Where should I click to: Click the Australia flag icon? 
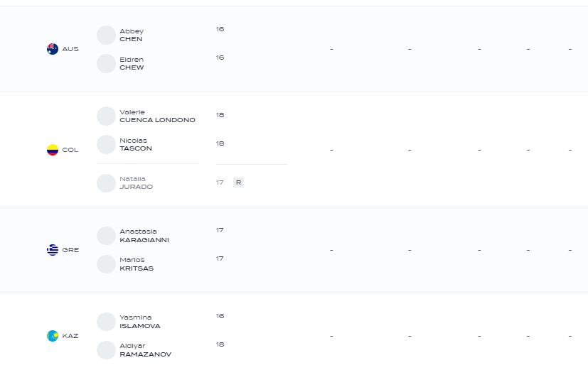pyautogui.click(x=53, y=49)
